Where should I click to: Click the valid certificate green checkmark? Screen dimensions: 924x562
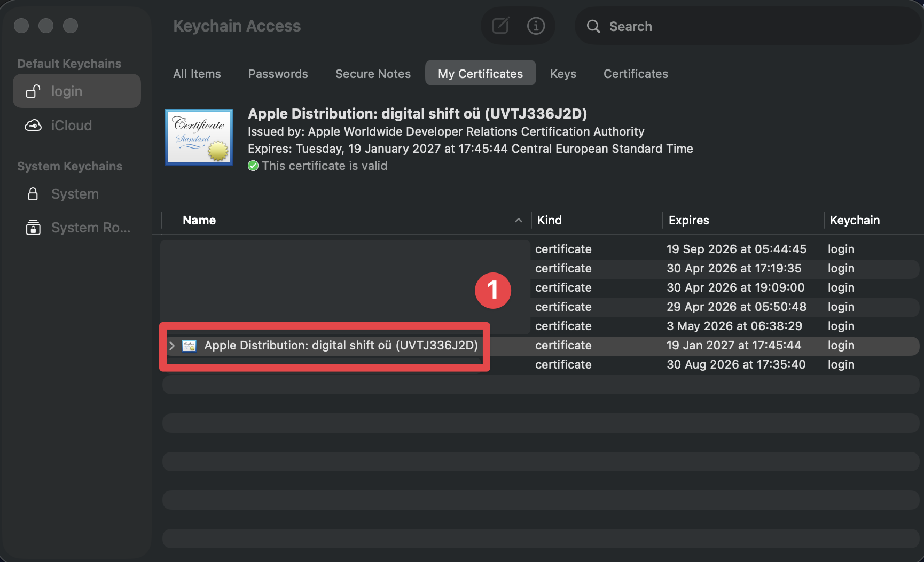(x=253, y=166)
